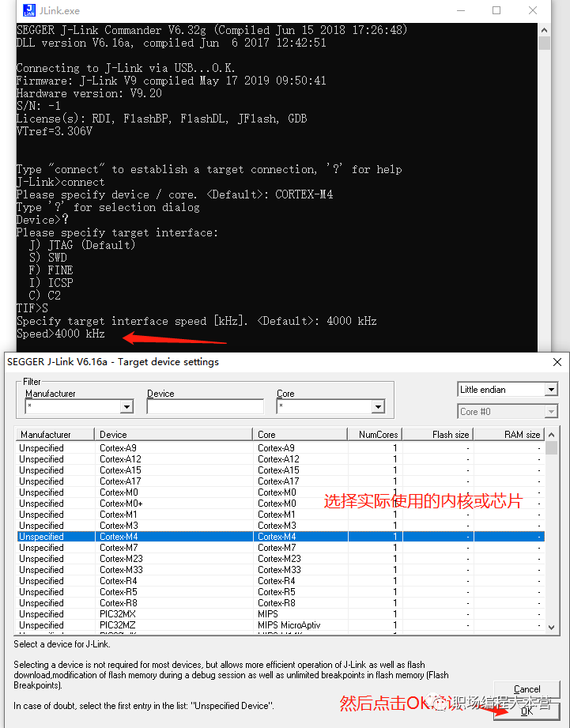Open the Core filter dropdown
Image resolution: width=570 pixels, height=728 pixels.
[379, 407]
